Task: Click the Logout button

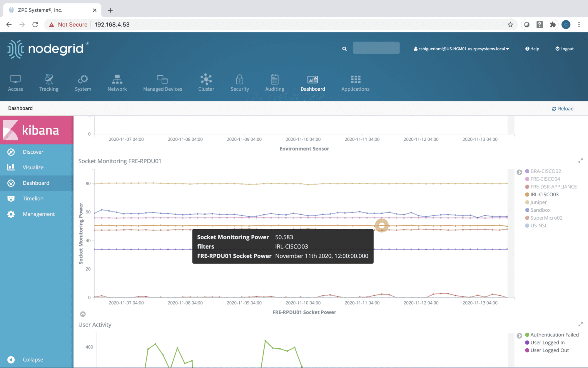Action: [564, 49]
